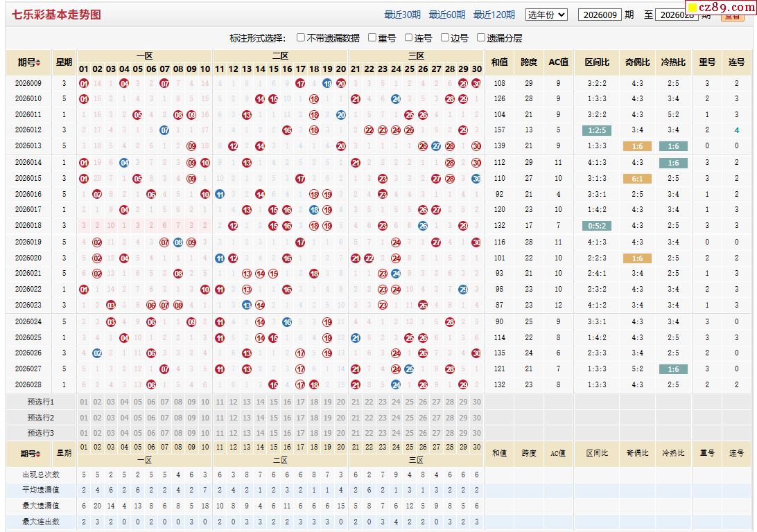Screen dimensions: 757x532
Task: Click the sort arrows beside top 期号 header
Action: click(x=38, y=62)
